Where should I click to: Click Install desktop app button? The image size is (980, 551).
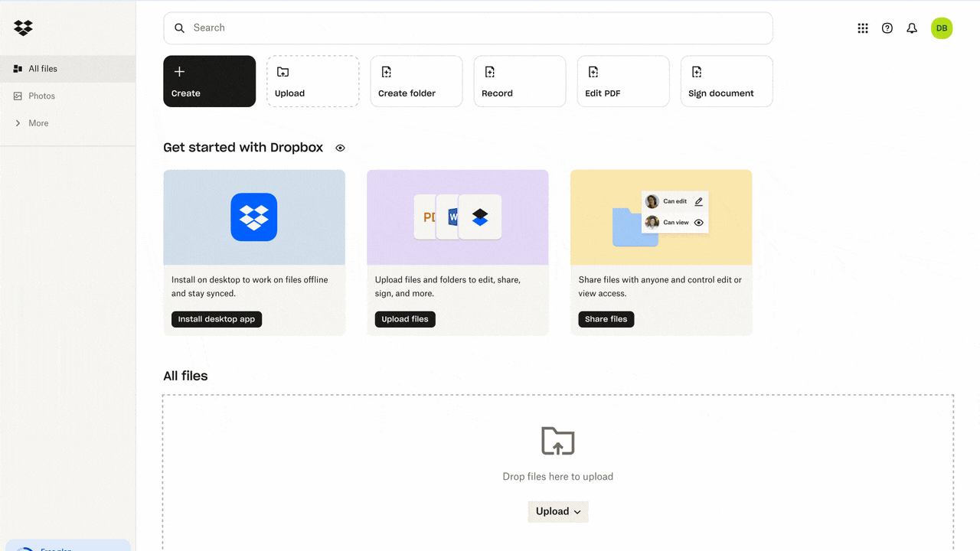coord(217,319)
